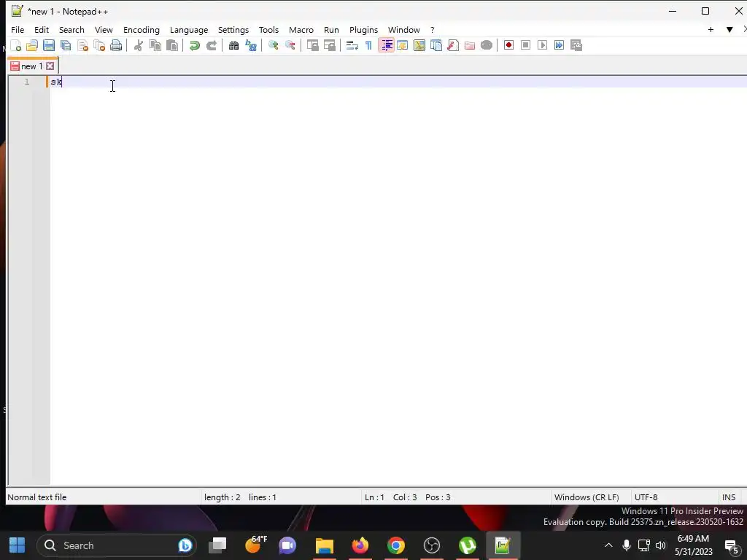The height and width of the screenshot is (560, 747).
Task: Expand the tab list dropdown arrow
Action: pyautogui.click(x=729, y=29)
